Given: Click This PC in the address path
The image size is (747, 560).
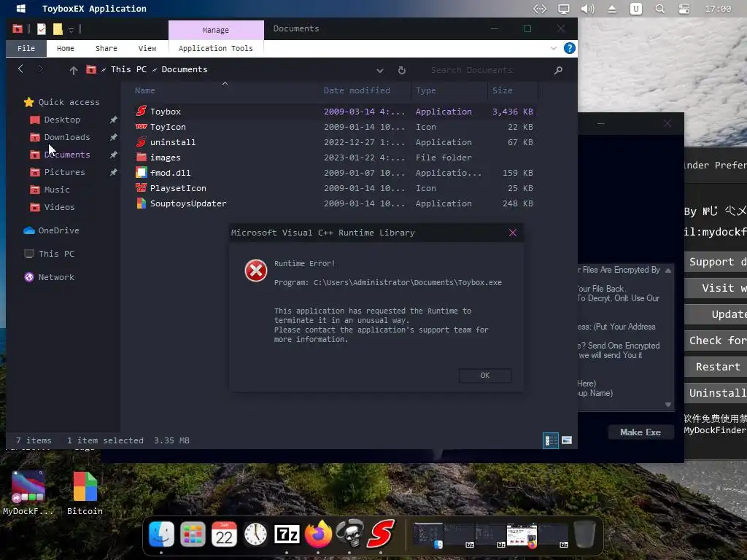Looking at the screenshot, I should 128,69.
